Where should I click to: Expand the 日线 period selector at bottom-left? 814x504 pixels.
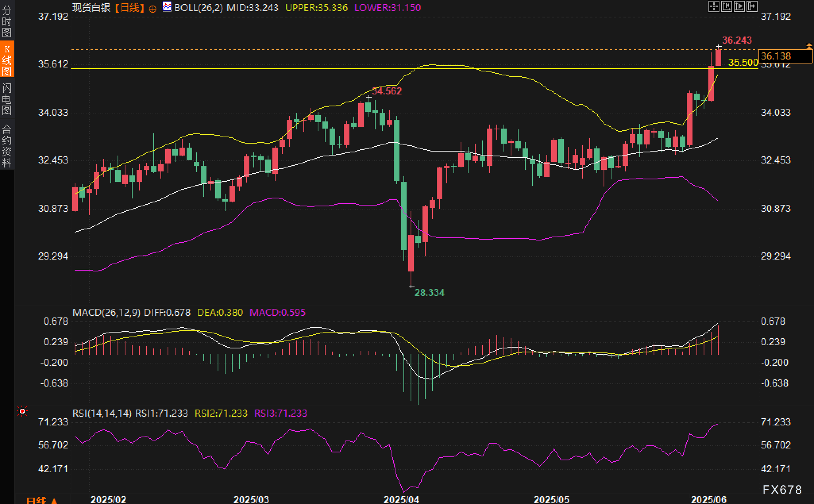(41, 500)
